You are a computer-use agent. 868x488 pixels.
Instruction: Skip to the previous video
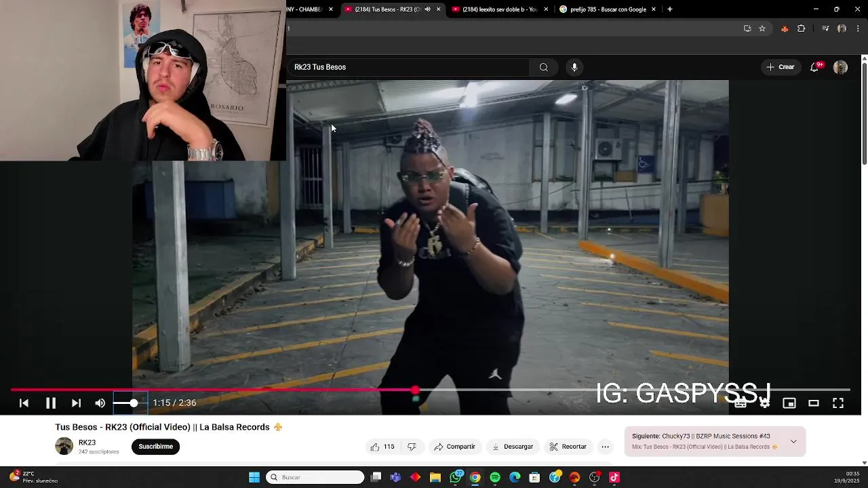click(x=24, y=403)
